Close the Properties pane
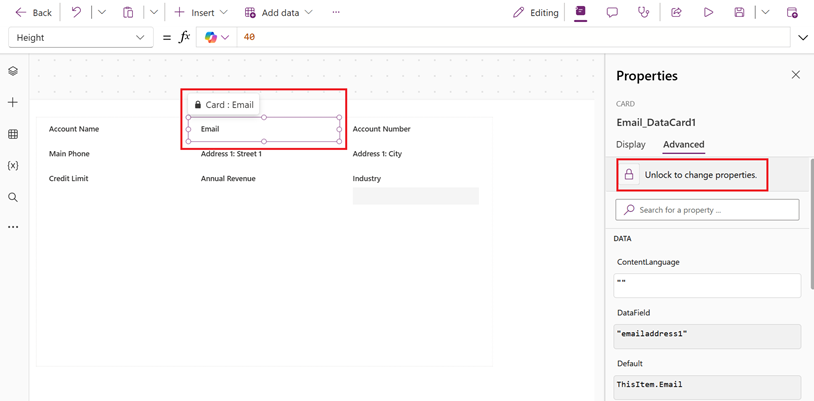Viewport: 814px width, 401px height. [x=795, y=75]
